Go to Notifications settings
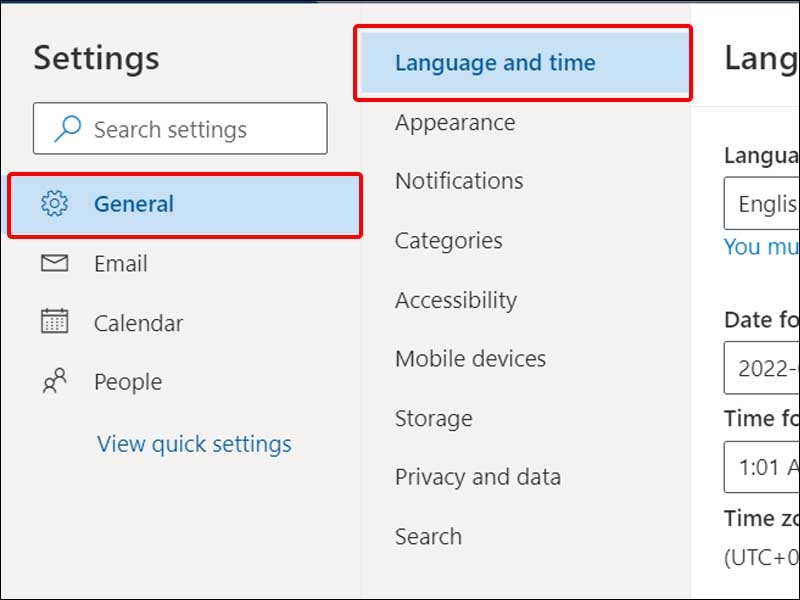Image resolution: width=800 pixels, height=600 pixels. tap(459, 181)
